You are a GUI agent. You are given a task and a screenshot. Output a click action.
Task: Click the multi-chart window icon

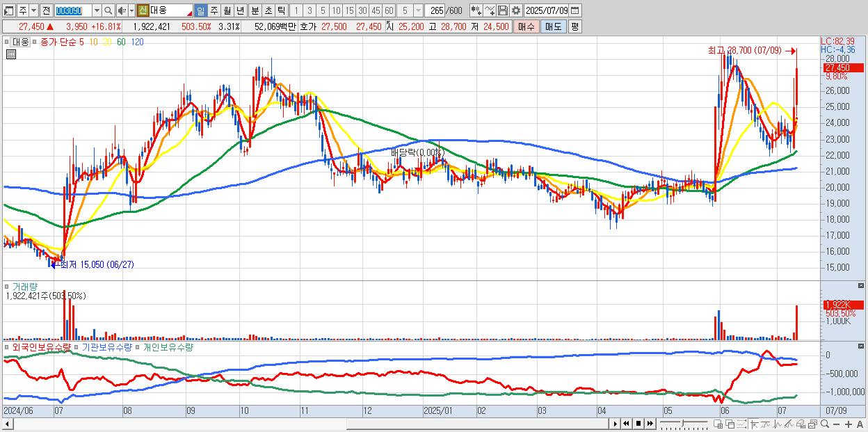[x=812, y=424]
